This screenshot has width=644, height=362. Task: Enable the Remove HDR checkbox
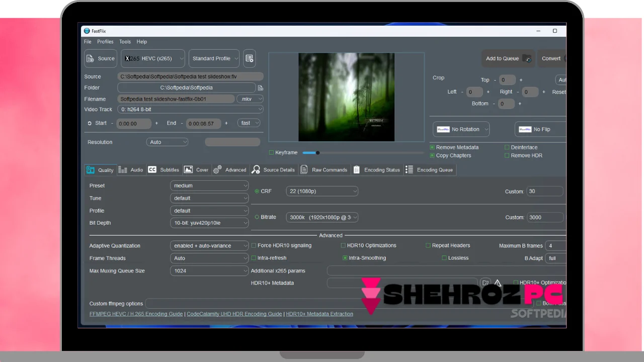coord(507,155)
